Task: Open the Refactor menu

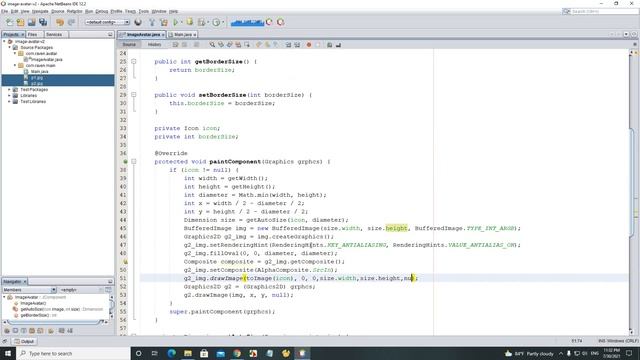Action: 75,11
